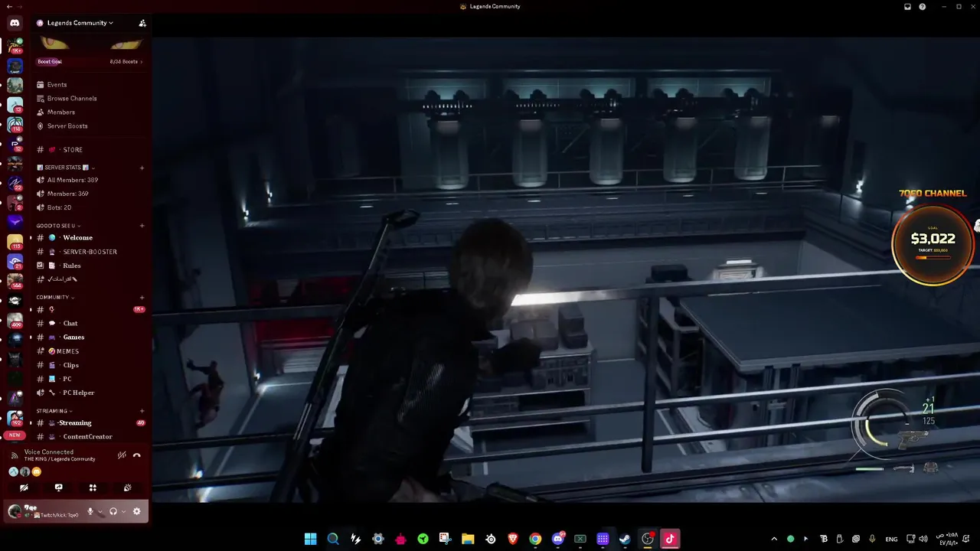Add a channel to STREAMING category
Image resolution: width=980 pixels, height=551 pixels.
click(142, 411)
